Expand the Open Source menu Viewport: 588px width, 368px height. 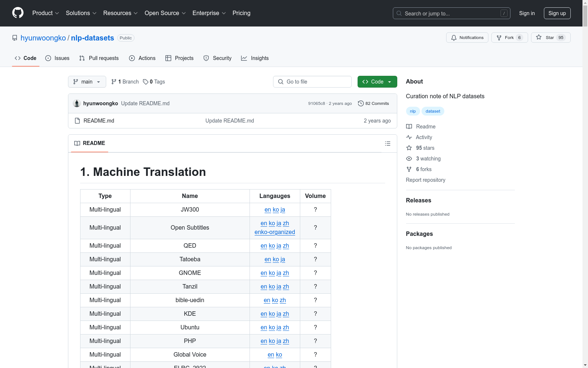pyautogui.click(x=165, y=13)
